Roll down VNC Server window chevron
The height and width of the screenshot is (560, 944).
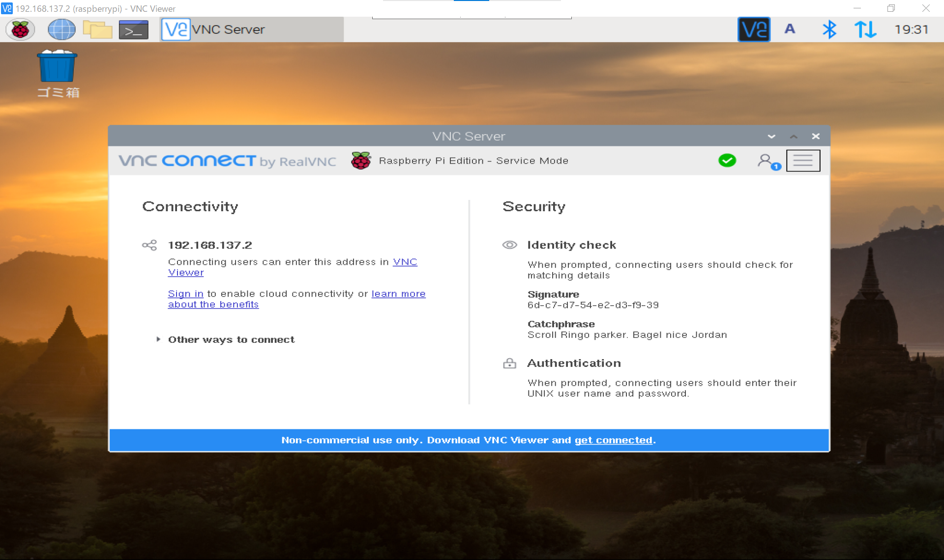click(x=771, y=137)
